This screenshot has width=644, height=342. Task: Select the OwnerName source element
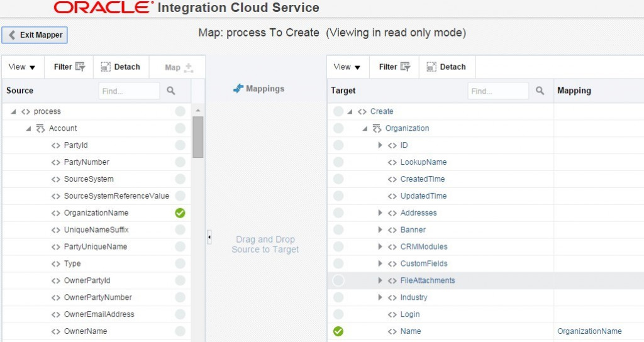(86, 331)
